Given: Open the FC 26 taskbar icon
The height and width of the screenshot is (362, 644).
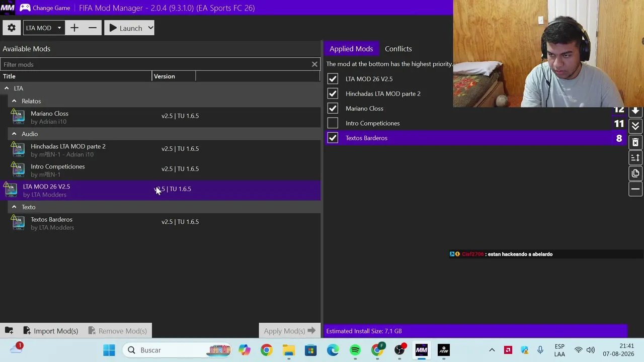Looking at the screenshot, I should [x=443, y=350].
